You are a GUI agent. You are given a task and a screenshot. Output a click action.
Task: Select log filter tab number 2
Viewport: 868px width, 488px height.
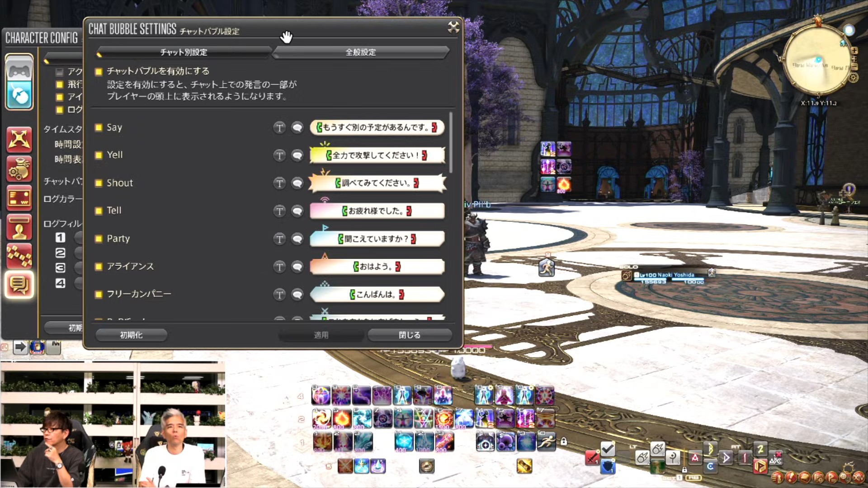(60, 253)
